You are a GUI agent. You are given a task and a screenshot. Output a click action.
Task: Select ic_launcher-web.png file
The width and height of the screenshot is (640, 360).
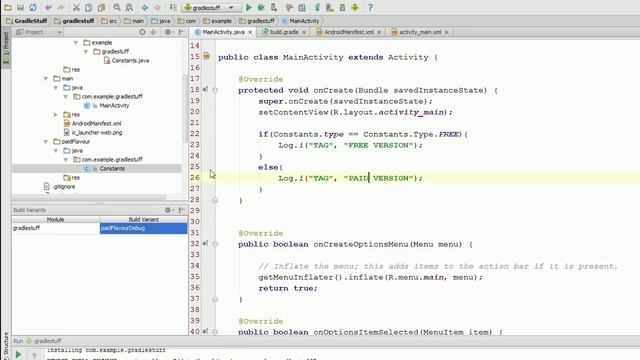click(x=93, y=132)
